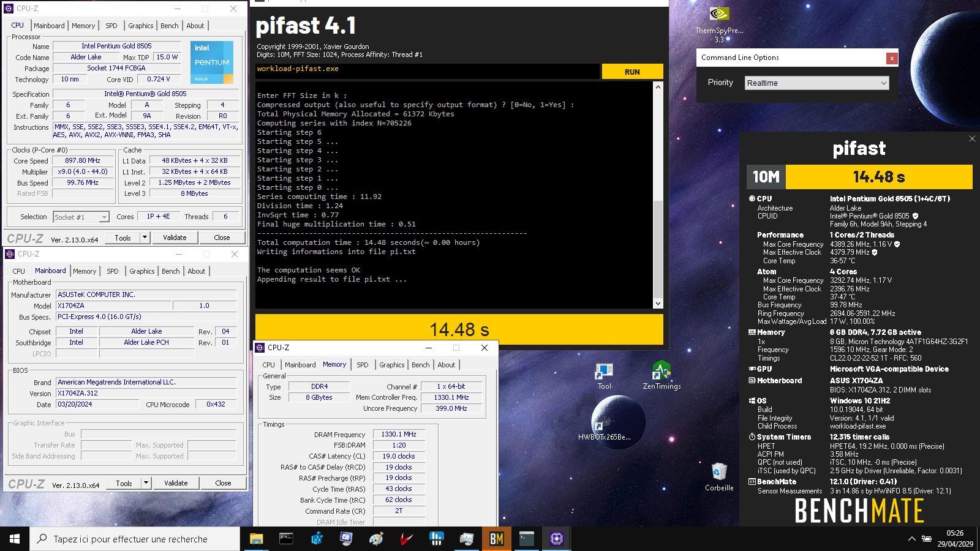This screenshot has width=980, height=551.
Task: Open About tab in the Memory CPU-Z window
Action: click(447, 365)
